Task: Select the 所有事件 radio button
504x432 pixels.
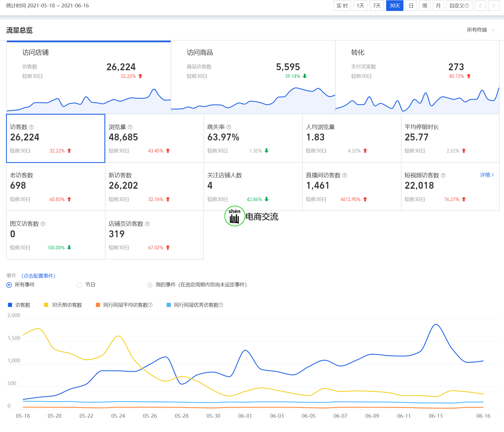Action: pos(9,285)
